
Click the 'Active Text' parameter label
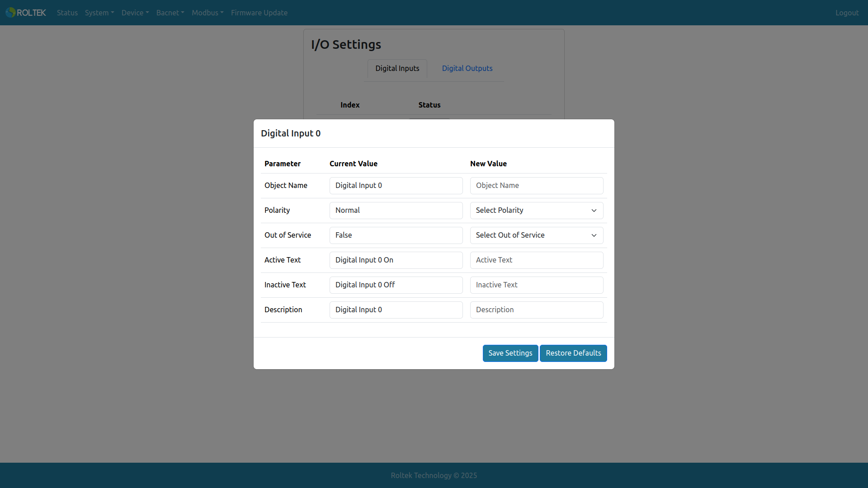pos(283,260)
